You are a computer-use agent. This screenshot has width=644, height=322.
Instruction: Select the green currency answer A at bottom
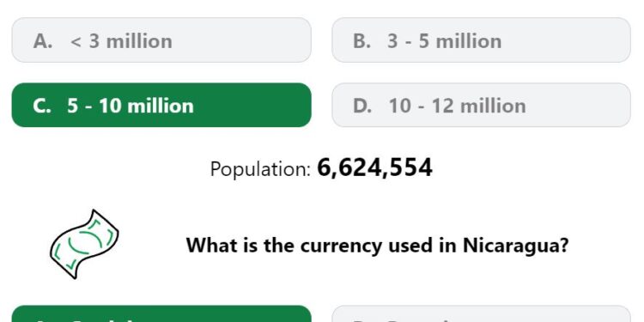[x=161, y=313]
